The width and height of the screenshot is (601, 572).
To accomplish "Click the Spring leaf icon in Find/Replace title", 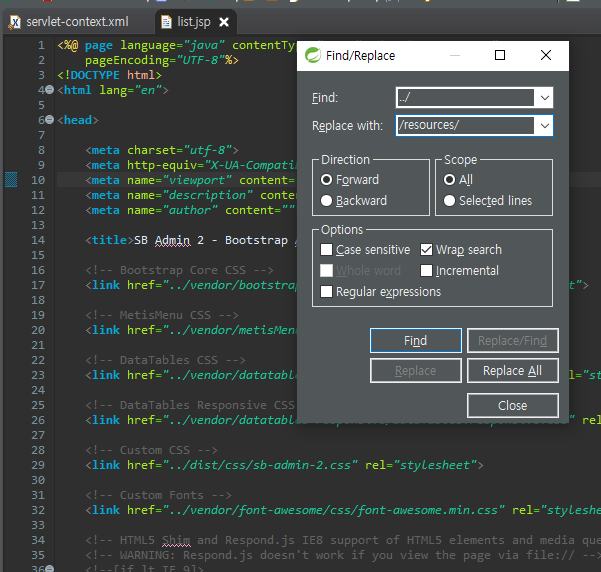I will coord(313,55).
